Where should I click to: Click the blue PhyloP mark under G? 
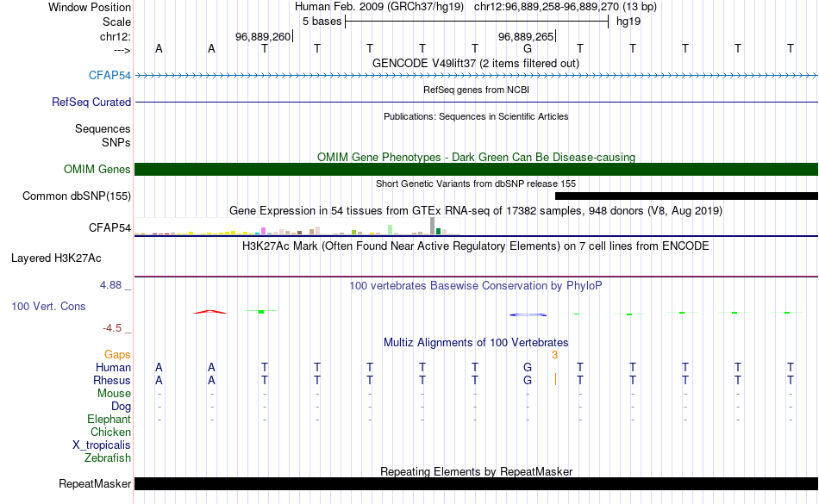(528, 314)
